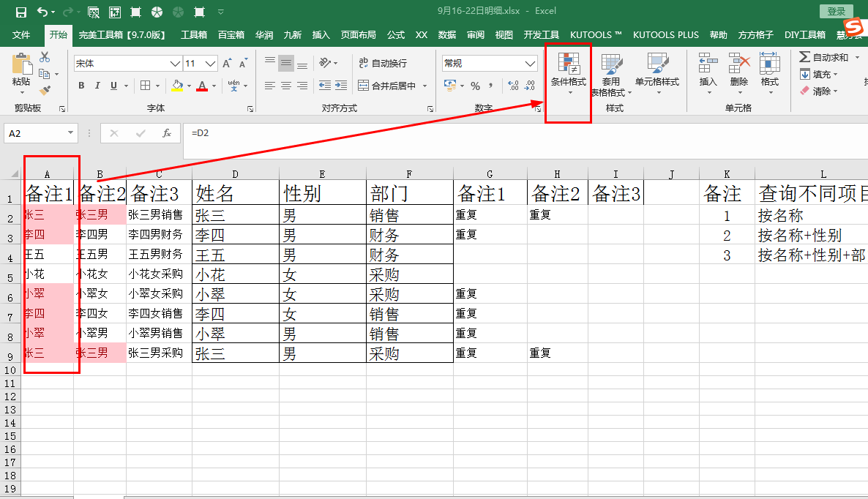Open the fill color dropdown arrow
The image size is (868, 499).
[189, 86]
